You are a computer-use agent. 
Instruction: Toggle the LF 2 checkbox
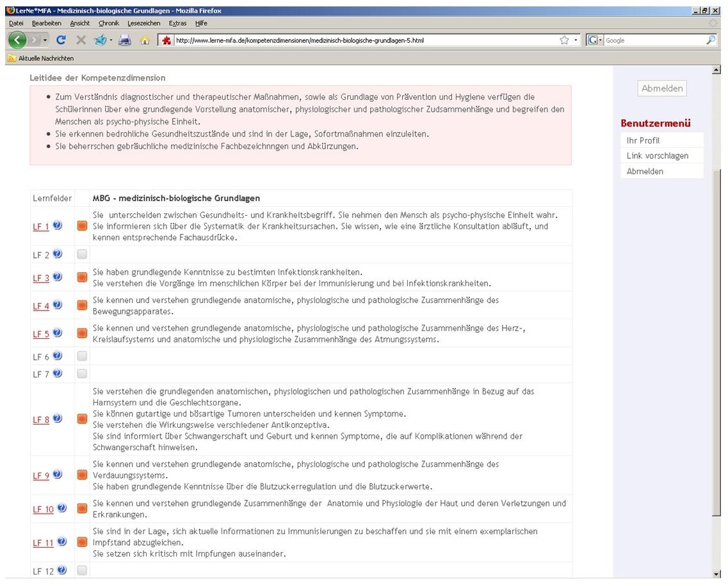pyautogui.click(x=82, y=254)
